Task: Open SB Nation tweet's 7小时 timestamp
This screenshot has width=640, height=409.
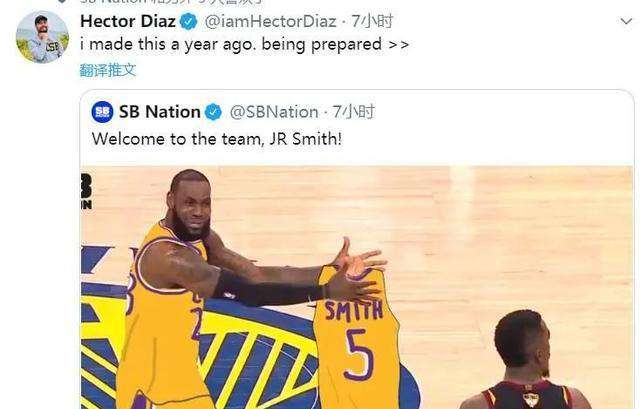Action: coord(353,112)
